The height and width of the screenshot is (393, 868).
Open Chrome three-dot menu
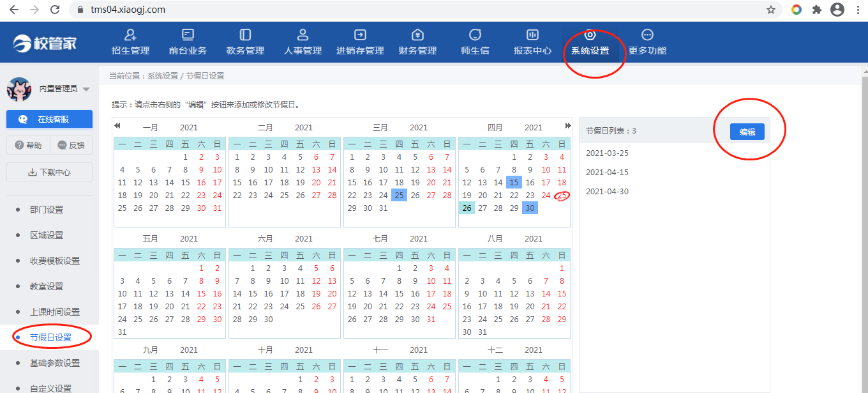click(857, 10)
